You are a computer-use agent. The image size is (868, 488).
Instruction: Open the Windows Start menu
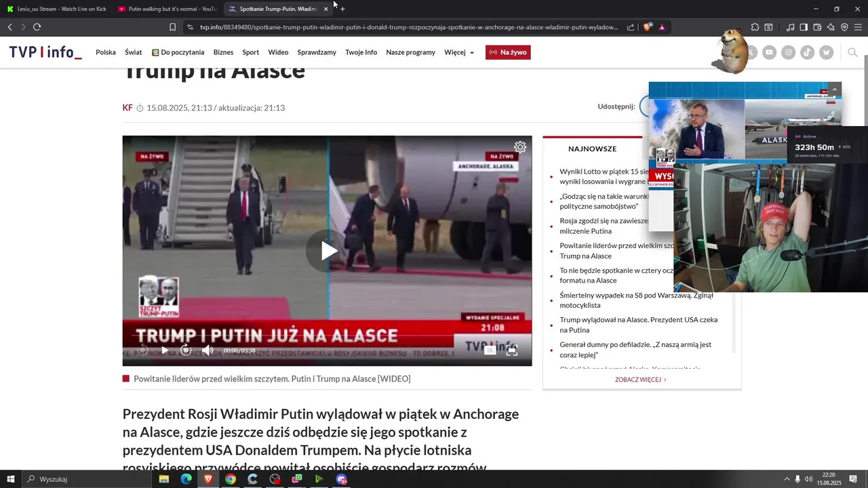(11, 479)
